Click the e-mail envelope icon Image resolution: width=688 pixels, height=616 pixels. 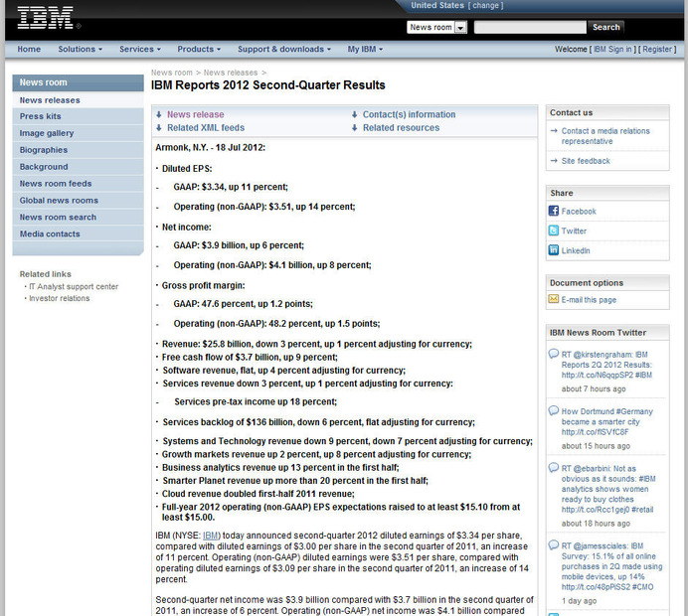pyautogui.click(x=554, y=299)
